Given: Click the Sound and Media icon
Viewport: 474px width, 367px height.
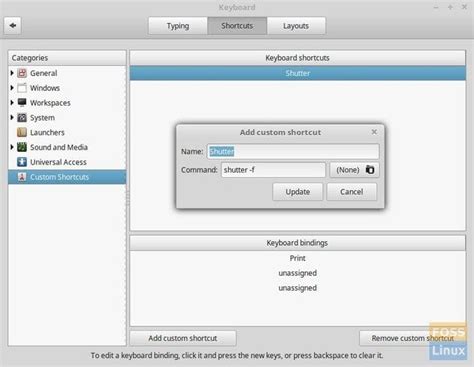Looking at the screenshot, I should pyautogui.click(x=22, y=147).
